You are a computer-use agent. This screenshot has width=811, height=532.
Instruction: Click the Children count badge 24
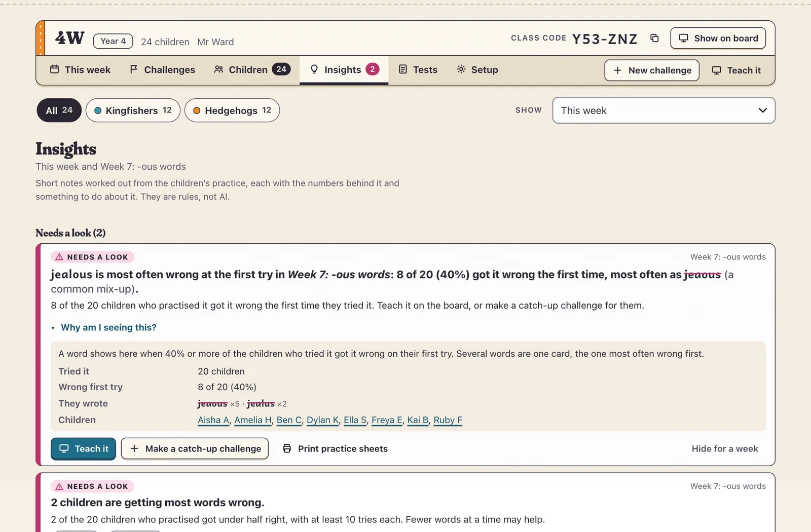281,69
